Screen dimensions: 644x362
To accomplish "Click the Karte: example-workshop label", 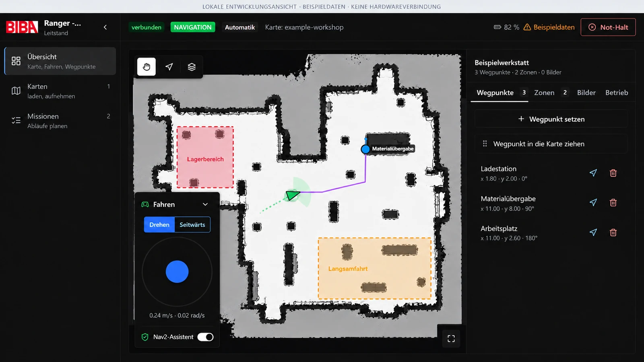I will 304,27.
